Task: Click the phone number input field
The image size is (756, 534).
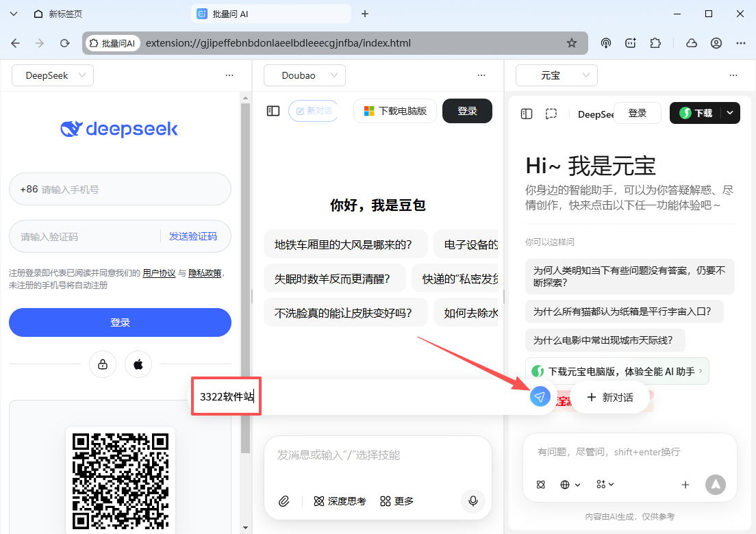Action: 130,189
